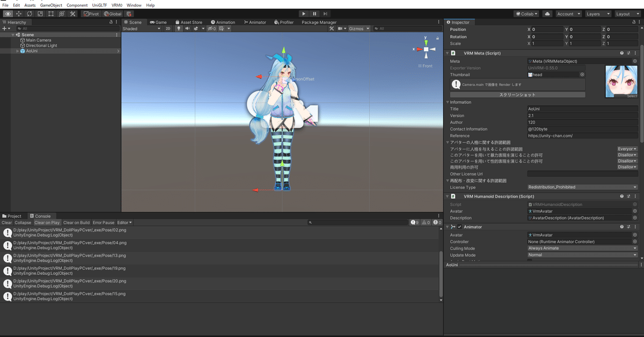The image size is (644, 337).
Task: Toggle hidden objects visibility counter
Action: click(x=212, y=28)
